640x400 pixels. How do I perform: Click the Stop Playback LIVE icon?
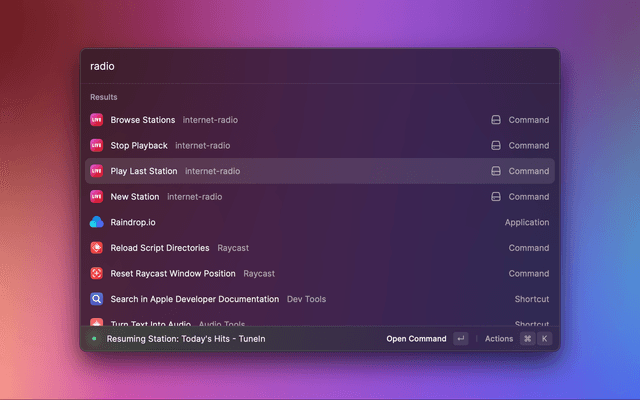coord(97,146)
